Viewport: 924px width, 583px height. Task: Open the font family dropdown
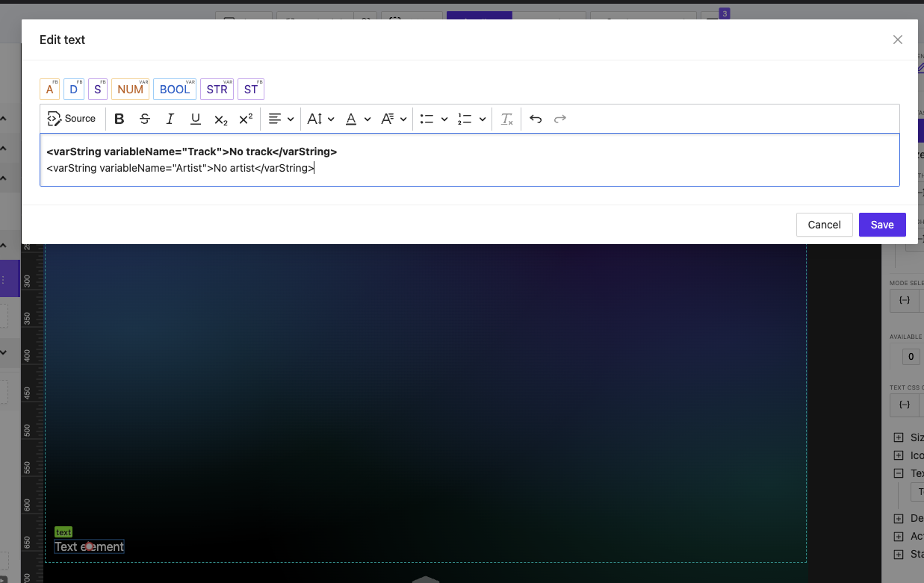[x=394, y=119]
